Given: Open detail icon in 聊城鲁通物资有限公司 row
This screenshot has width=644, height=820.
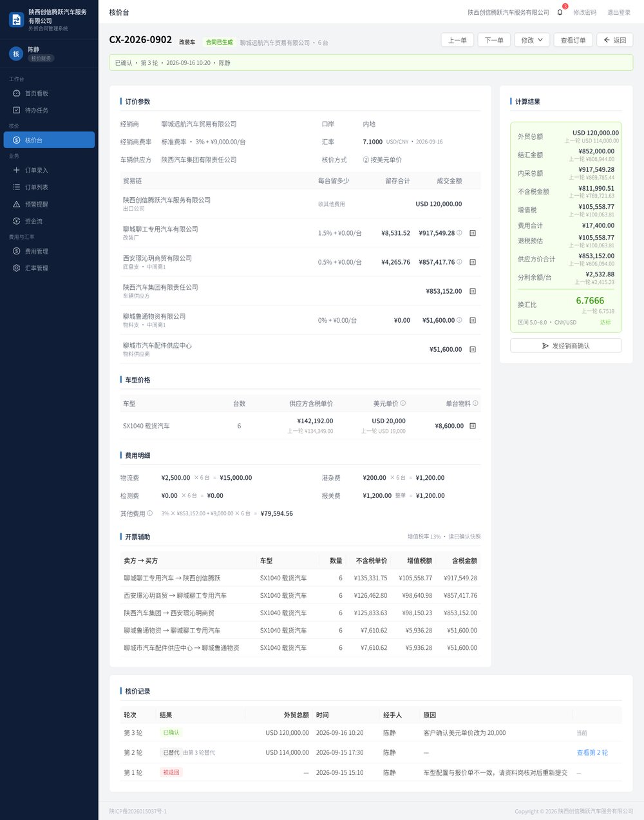Looking at the screenshot, I should point(473,320).
